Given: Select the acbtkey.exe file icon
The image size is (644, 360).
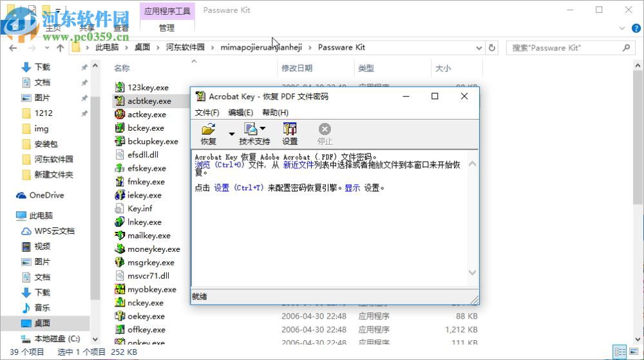Looking at the screenshot, I should coord(120,100).
